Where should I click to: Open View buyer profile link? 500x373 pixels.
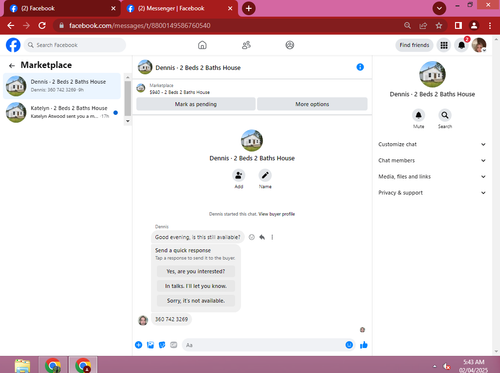277,214
